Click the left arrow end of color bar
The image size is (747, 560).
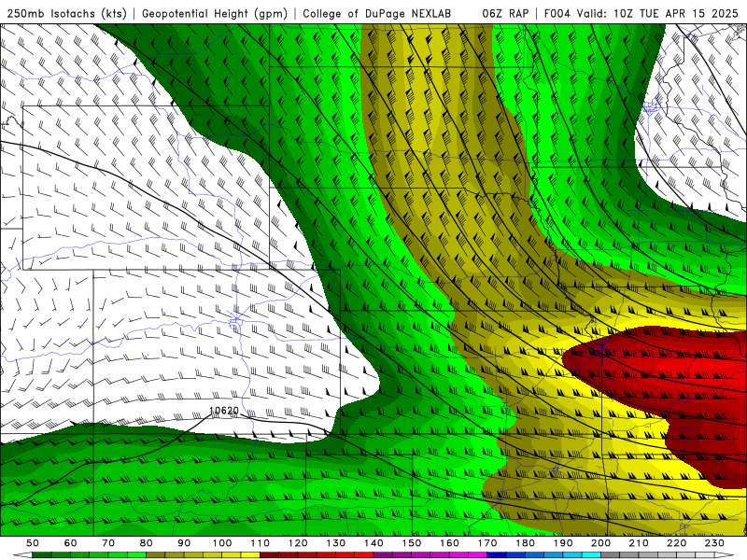[x=22, y=554]
